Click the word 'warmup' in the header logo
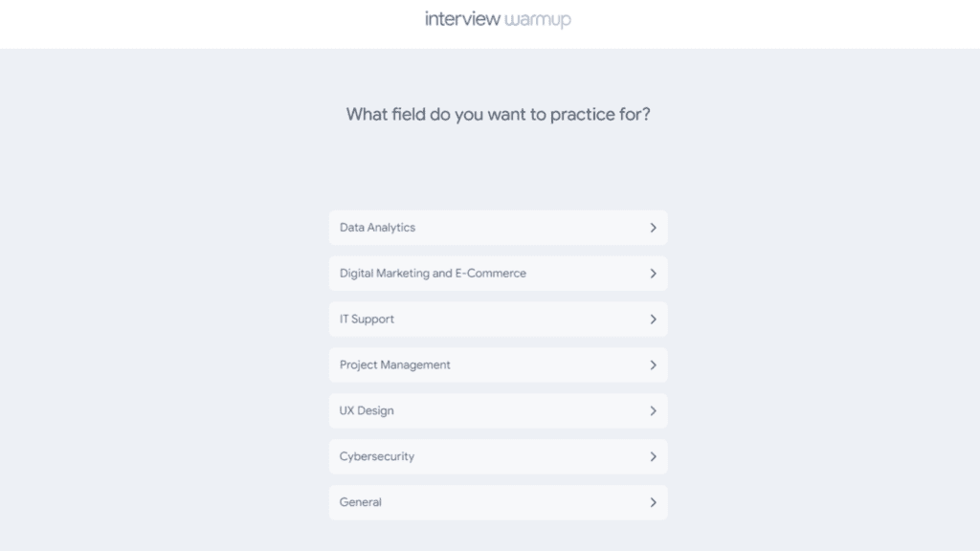The image size is (980, 551). (537, 18)
